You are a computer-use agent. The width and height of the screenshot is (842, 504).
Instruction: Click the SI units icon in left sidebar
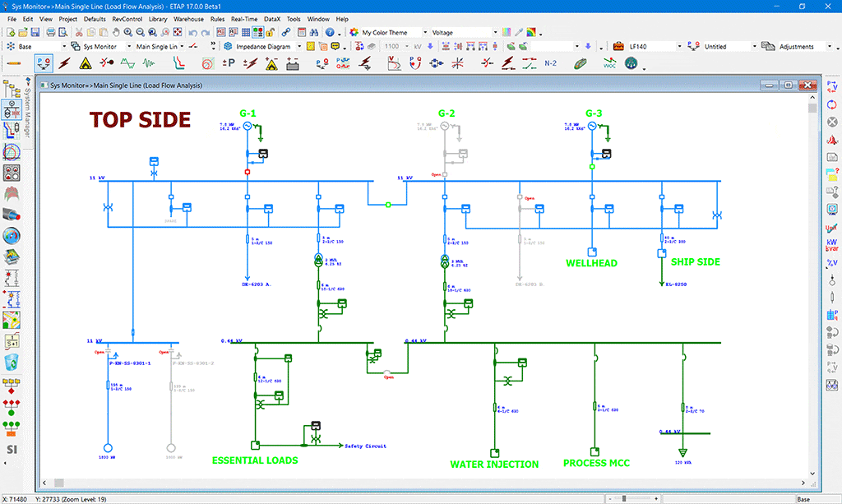pos(11,450)
